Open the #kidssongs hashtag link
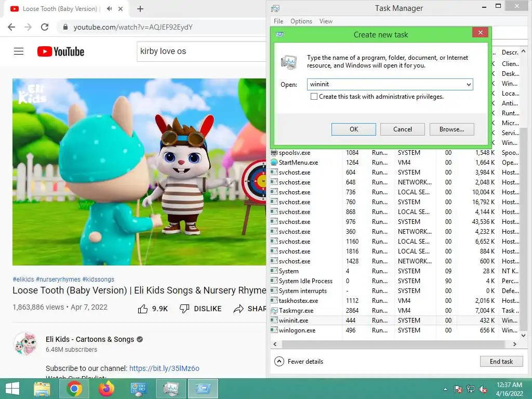The height and width of the screenshot is (399, 532). [x=98, y=280]
